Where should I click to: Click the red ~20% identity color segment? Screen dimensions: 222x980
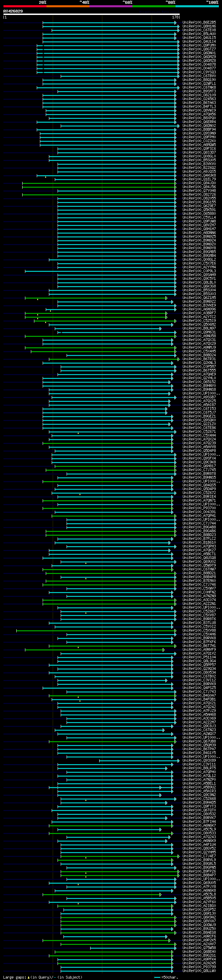25,6
